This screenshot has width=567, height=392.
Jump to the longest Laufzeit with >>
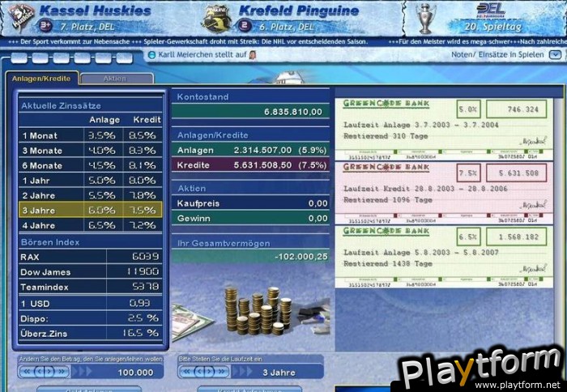click(222, 372)
